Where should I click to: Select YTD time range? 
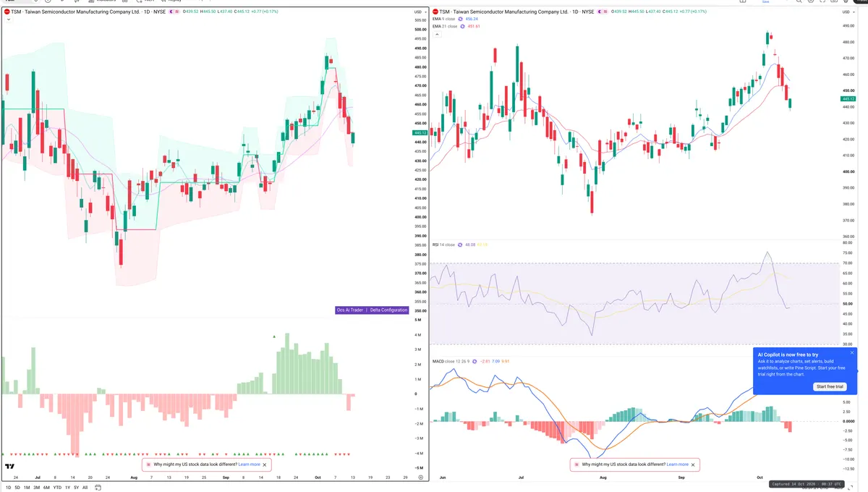[57, 488]
